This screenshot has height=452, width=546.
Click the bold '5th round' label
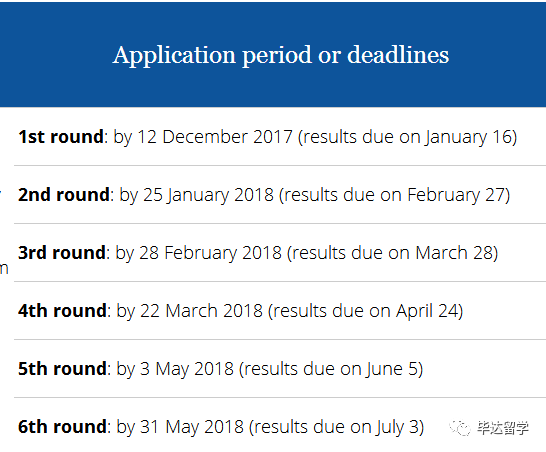point(62,368)
